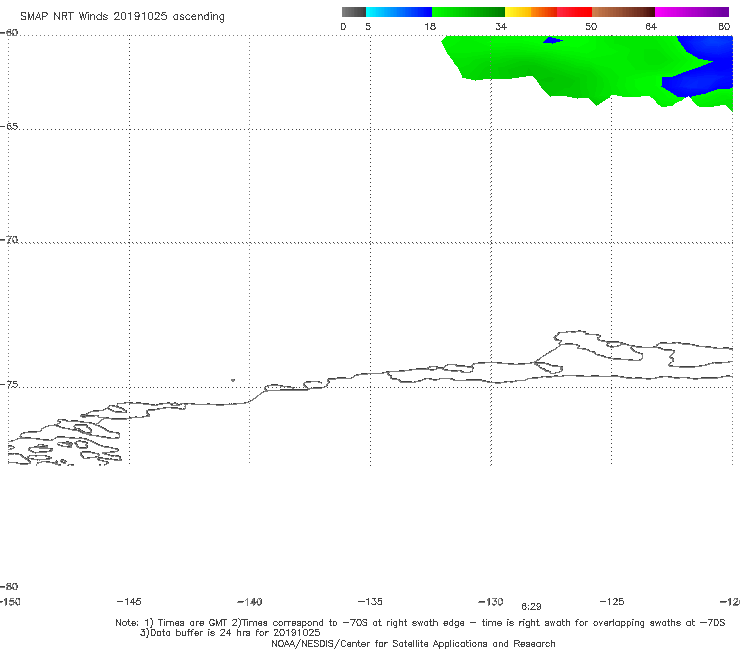
Task: Click the color bar label '64'
Action: pyautogui.click(x=651, y=27)
